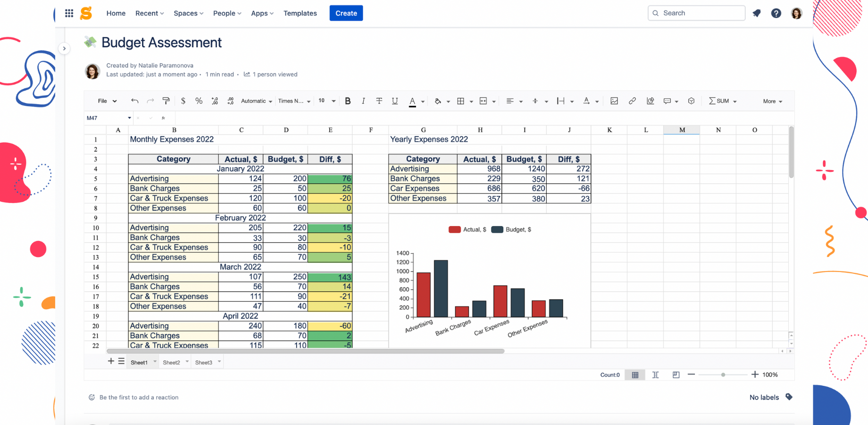Image resolution: width=868 pixels, height=425 pixels.
Task: Zoom out with the minus button
Action: click(691, 374)
